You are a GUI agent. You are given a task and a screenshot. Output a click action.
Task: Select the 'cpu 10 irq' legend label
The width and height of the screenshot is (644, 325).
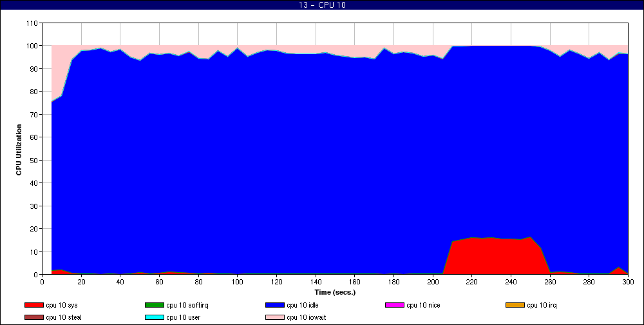542,305
